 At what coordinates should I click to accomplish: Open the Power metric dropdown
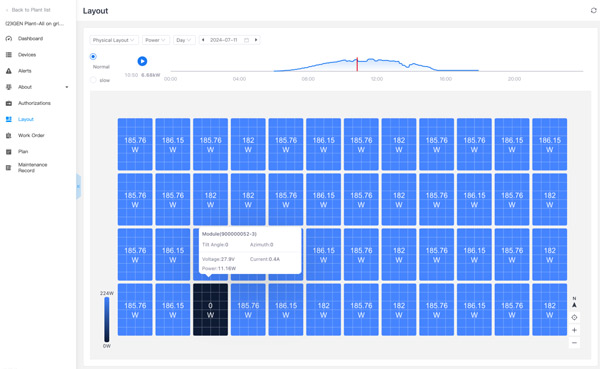[x=156, y=40]
